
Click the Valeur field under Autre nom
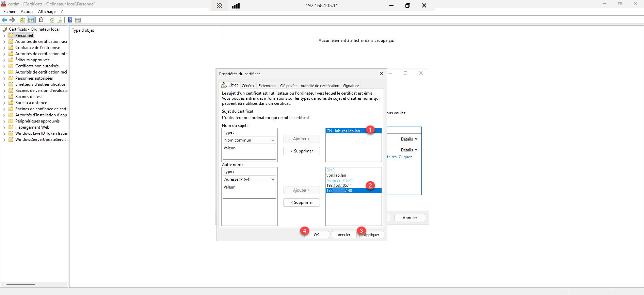[x=249, y=195]
